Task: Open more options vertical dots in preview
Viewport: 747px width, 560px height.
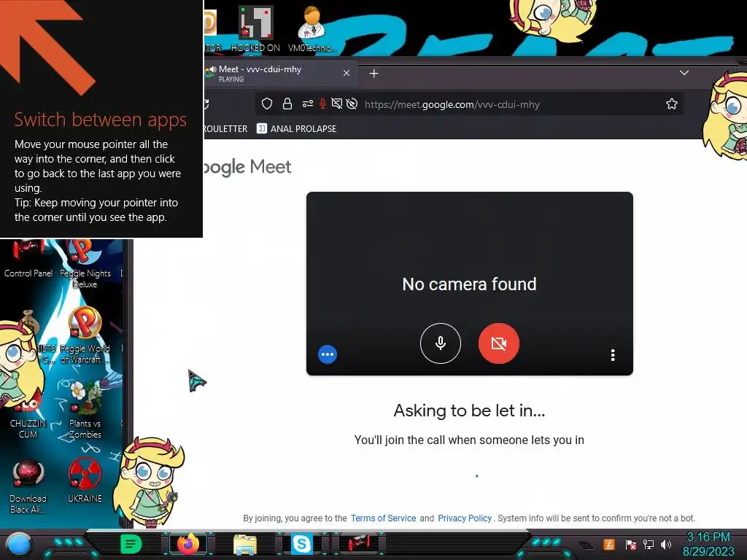Action: pyautogui.click(x=613, y=355)
